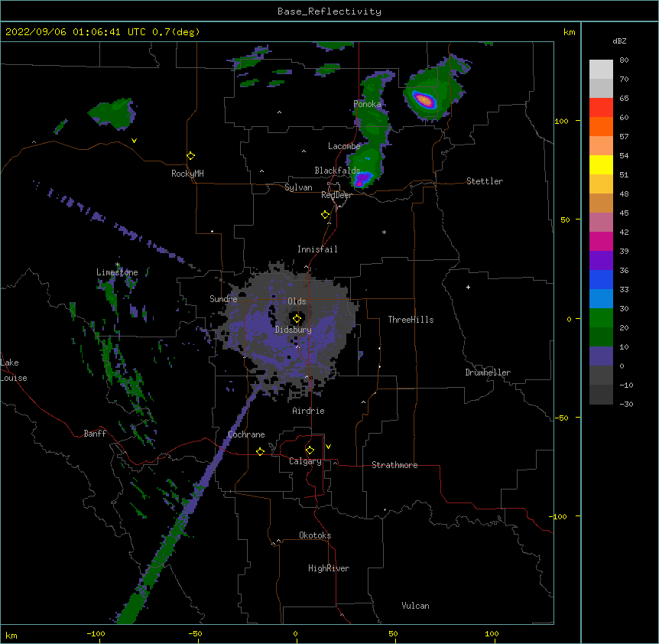The image size is (659, 644).
Task: Click the Stettler city label
Action: click(485, 181)
